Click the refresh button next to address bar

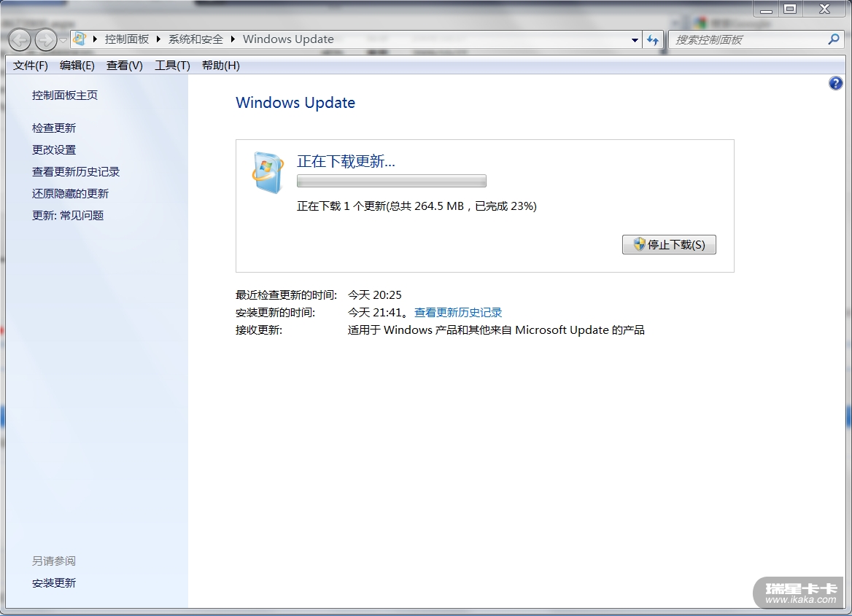(x=653, y=39)
